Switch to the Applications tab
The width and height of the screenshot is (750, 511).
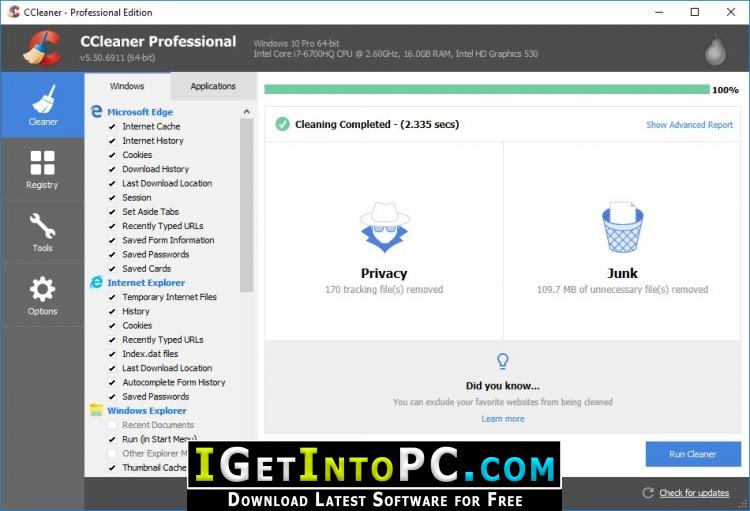(x=213, y=86)
